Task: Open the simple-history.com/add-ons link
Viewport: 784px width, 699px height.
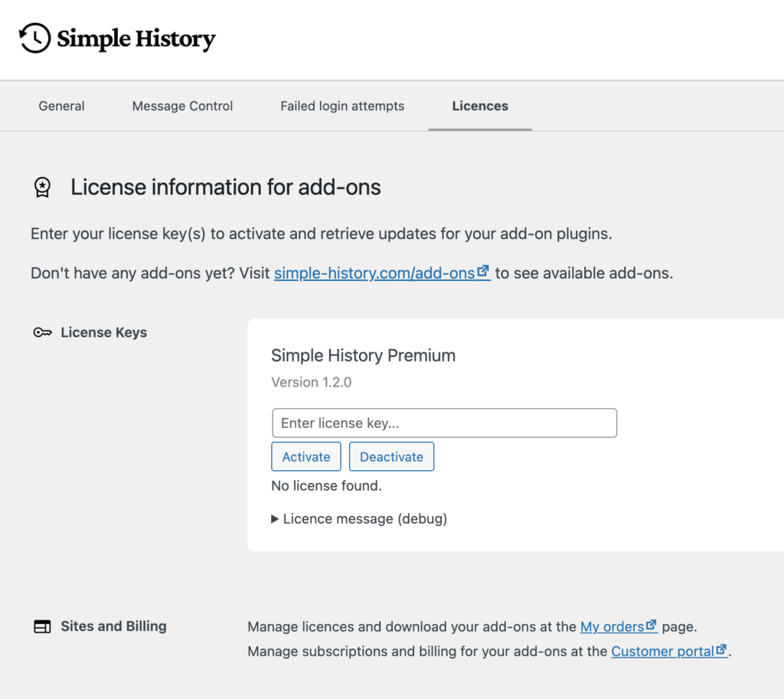Action: (x=374, y=273)
